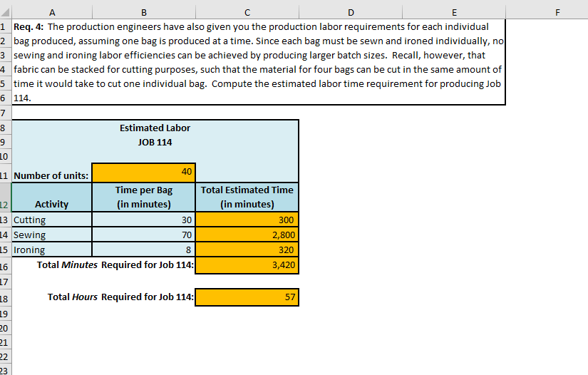Click the 'Number of units:' label
588x375 pixels.
[x=51, y=175]
